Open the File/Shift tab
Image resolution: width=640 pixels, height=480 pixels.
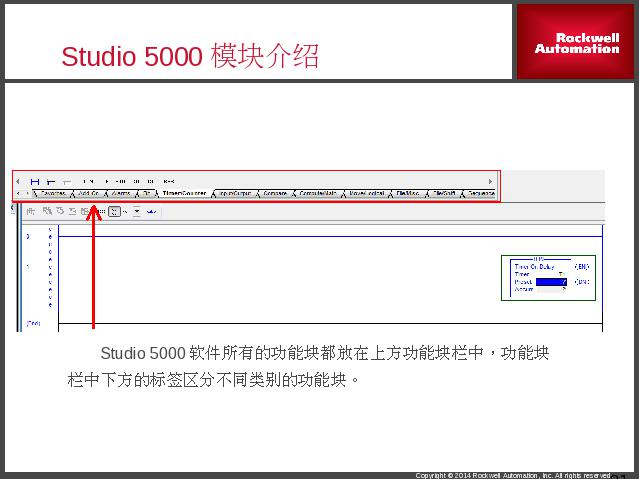coord(444,193)
